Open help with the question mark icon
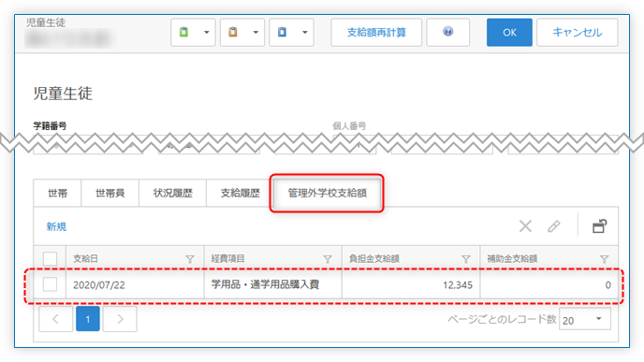644x362 pixels. 448,32
